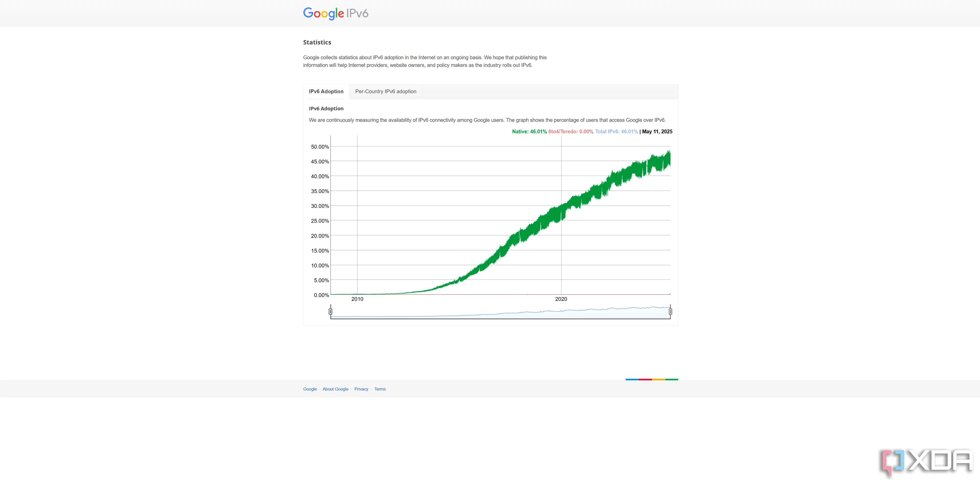Open the Terms footer link
The height and width of the screenshot is (485, 980).
click(380, 389)
